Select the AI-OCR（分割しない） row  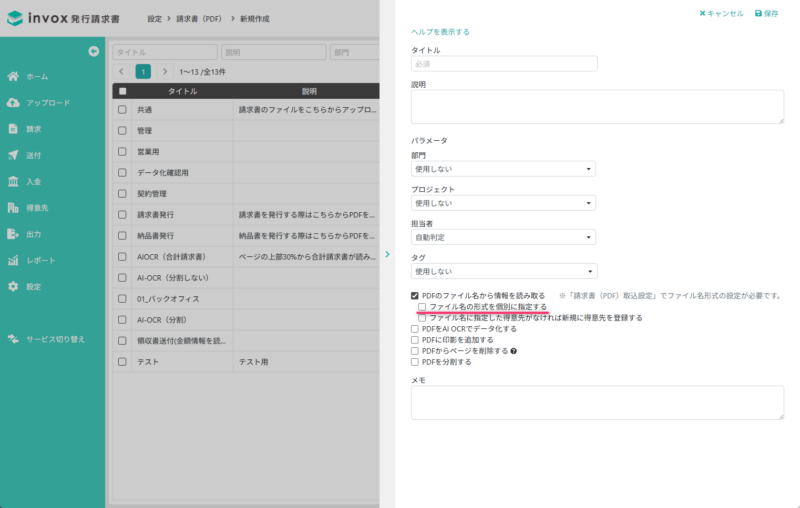point(246,278)
